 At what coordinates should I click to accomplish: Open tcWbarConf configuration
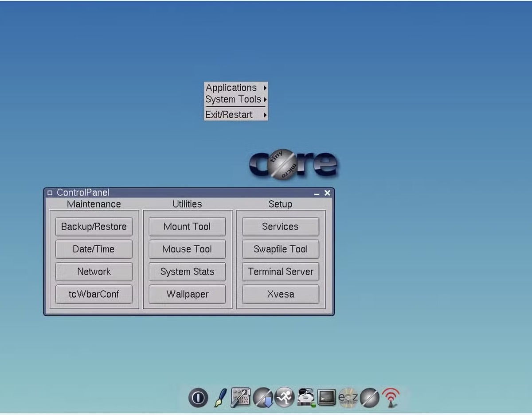(x=94, y=294)
